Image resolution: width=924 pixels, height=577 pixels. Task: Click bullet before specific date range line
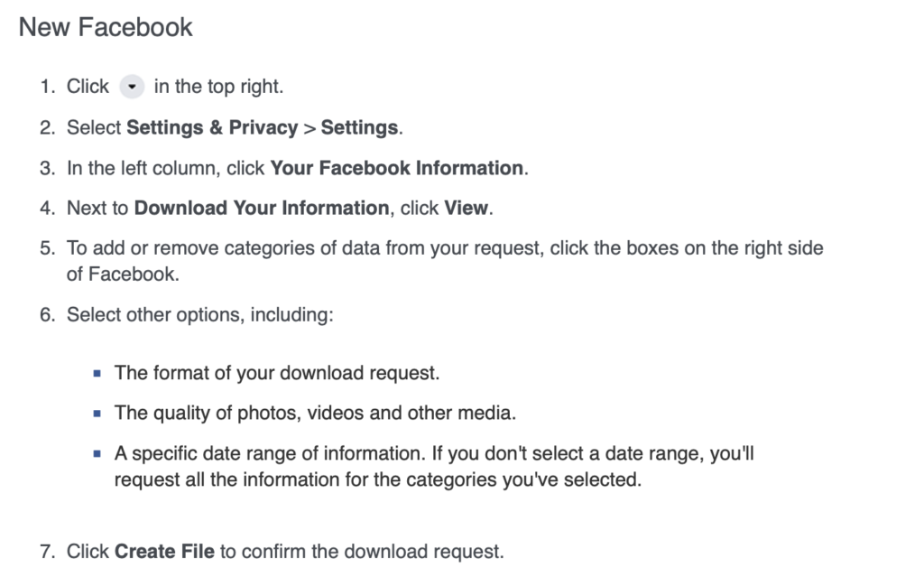97,454
